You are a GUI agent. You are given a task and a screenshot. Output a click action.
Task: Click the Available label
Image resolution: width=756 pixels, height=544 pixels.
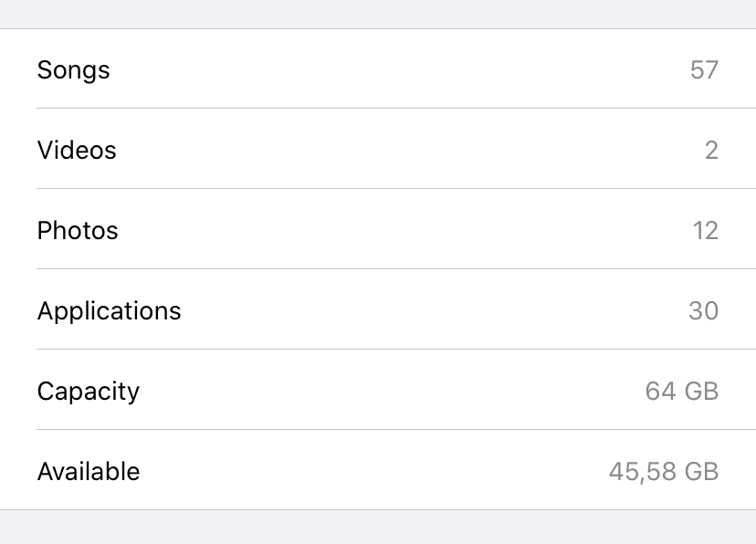pyautogui.click(x=89, y=472)
